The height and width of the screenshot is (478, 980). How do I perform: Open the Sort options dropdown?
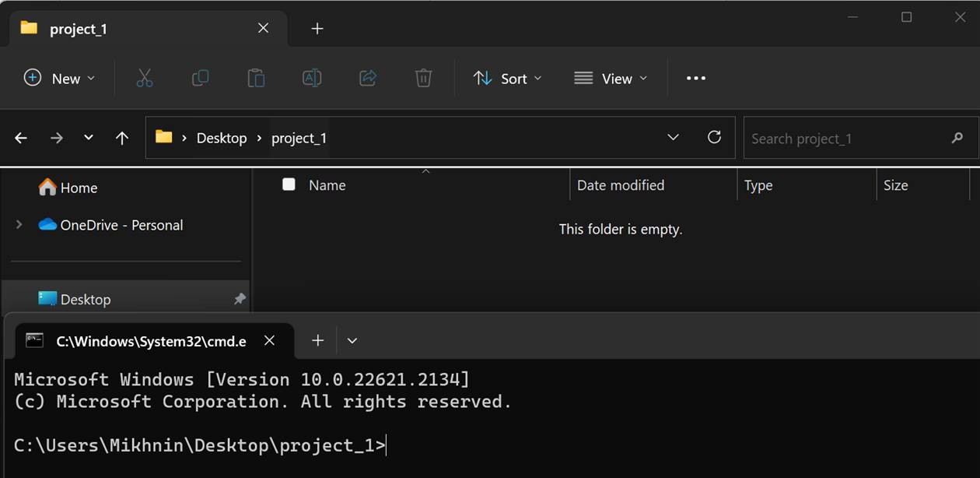point(507,78)
